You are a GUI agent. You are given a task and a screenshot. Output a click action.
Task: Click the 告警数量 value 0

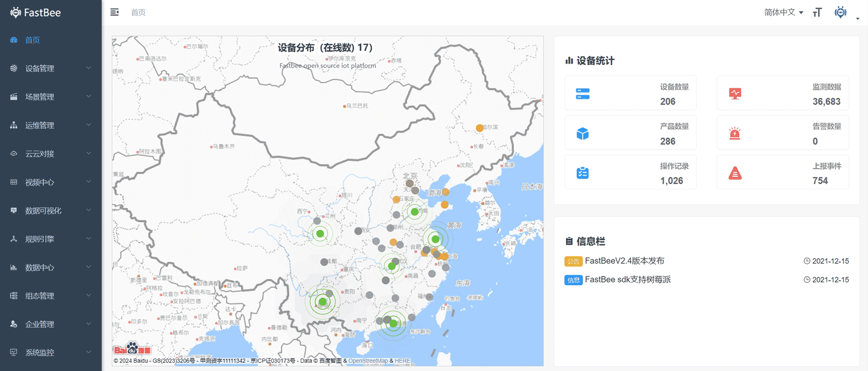click(815, 141)
